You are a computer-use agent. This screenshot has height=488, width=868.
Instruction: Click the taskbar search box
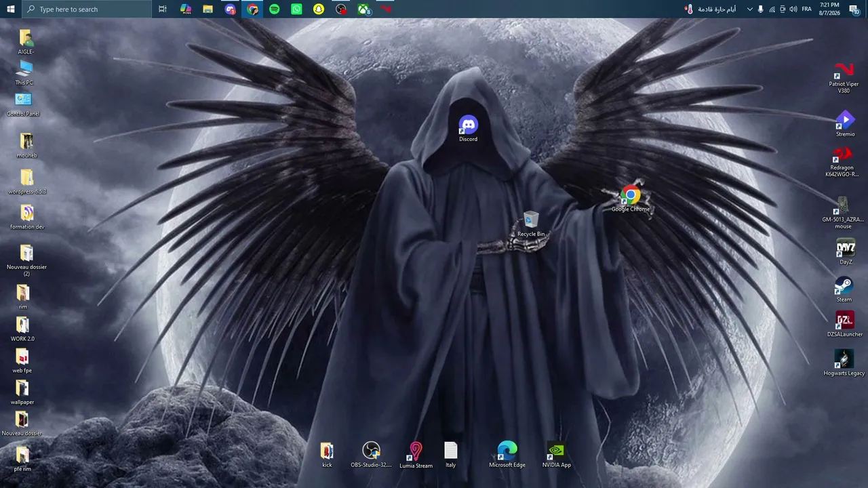(x=87, y=9)
